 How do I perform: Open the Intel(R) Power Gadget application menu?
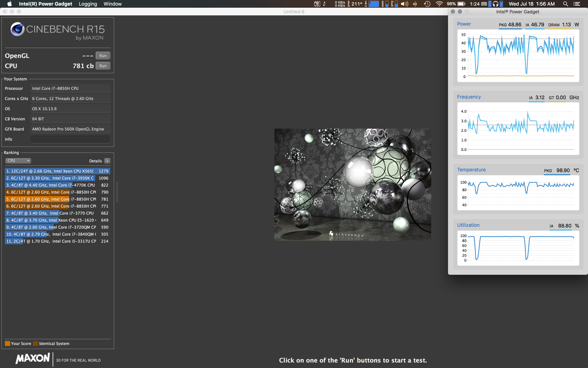[x=45, y=4]
